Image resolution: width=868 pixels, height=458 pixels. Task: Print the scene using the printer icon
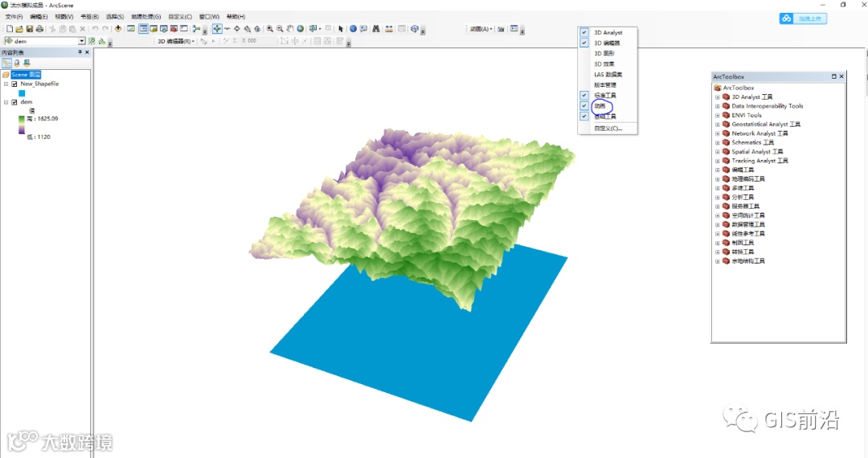39,29
